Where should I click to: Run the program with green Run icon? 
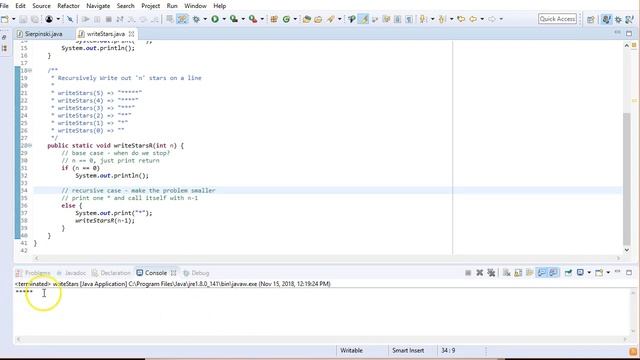(215, 19)
